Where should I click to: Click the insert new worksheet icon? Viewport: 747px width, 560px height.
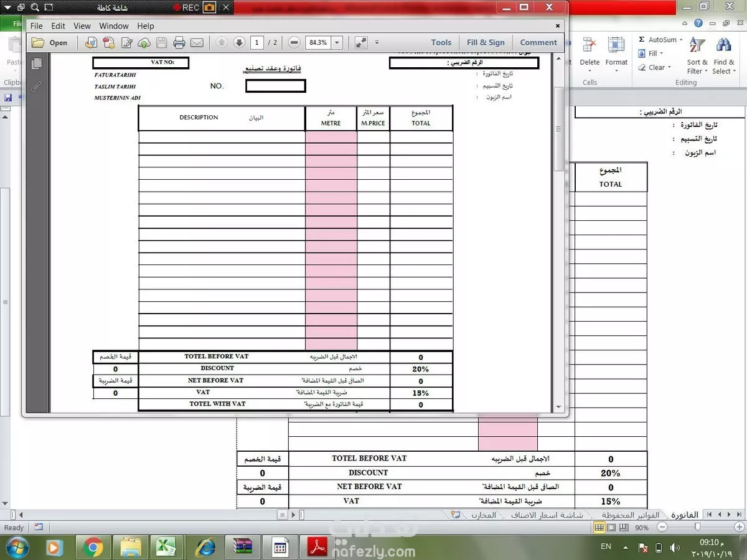(456, 515)
